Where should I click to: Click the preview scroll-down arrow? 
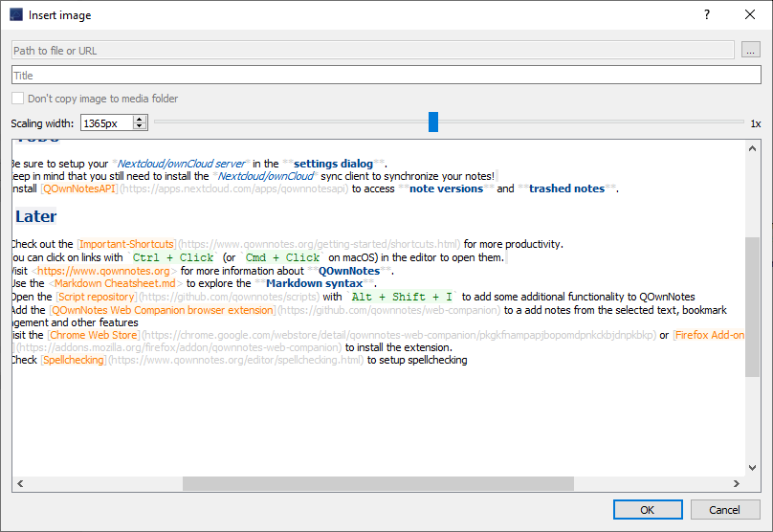coord(752,467)
